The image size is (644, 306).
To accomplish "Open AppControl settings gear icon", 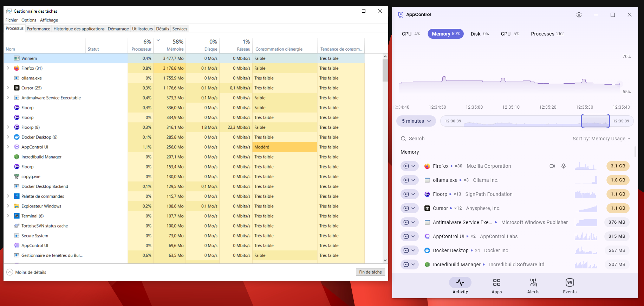I will (x=579, y=15).
